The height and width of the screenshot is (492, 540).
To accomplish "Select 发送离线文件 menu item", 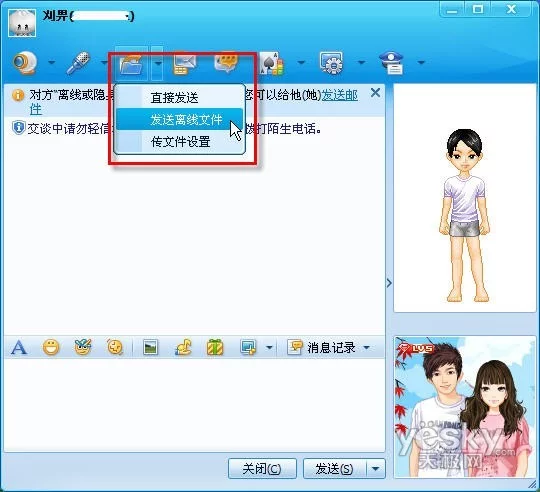I will click(179, 119).
